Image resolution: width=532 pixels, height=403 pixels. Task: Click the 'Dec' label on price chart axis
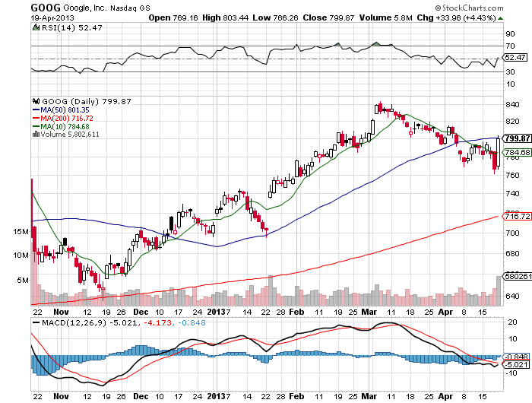(141, 312)
